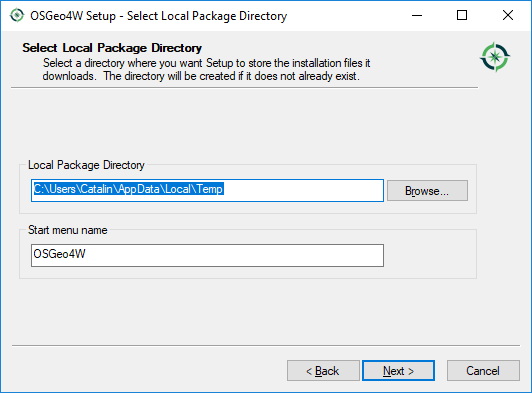Click the green compass logo in header
This screenshot has width=532, height=393.
tap(495, 57)
